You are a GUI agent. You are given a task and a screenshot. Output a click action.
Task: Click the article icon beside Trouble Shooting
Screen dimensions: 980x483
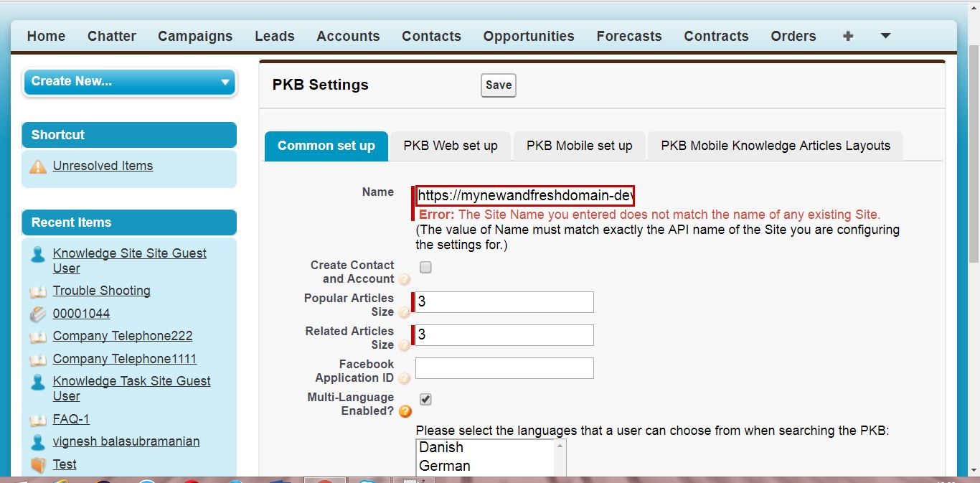point(38,291)
